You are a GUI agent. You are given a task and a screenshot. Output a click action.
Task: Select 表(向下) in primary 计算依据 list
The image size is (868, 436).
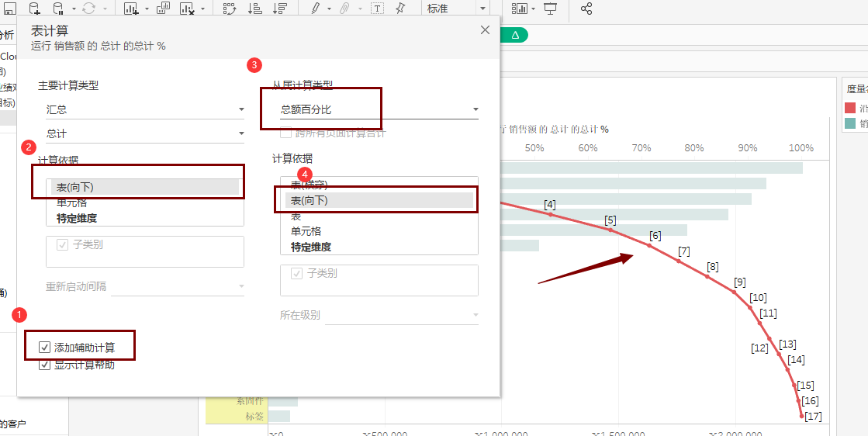pyautogui.click(x=145, y=188)
